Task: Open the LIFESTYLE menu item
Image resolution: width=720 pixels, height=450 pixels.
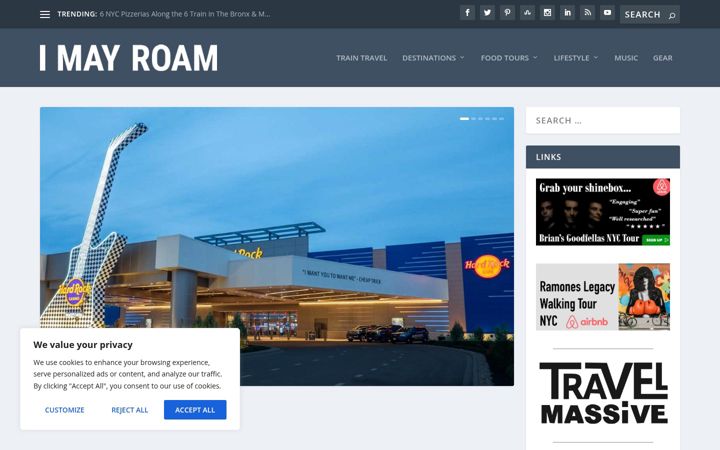Action: click(x=571, y=58)
